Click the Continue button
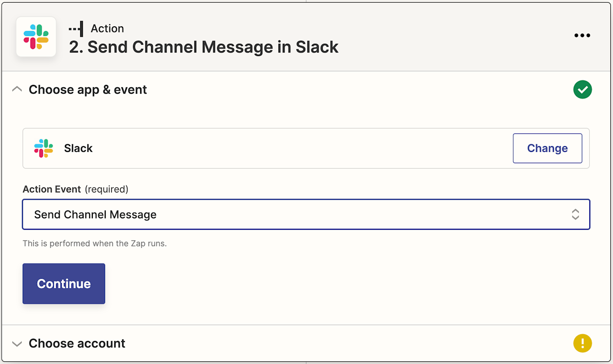The image size is (613, 364). [64, 283]
